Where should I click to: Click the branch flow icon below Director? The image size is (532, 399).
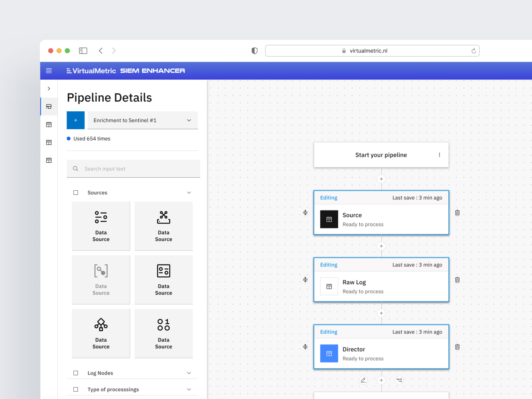click(x=399, y=380)
